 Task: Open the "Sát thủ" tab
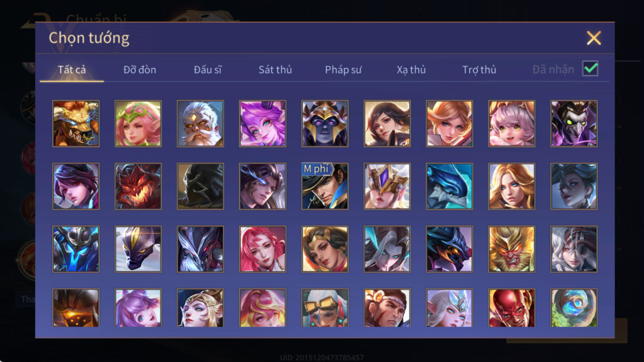pos(275,70)
